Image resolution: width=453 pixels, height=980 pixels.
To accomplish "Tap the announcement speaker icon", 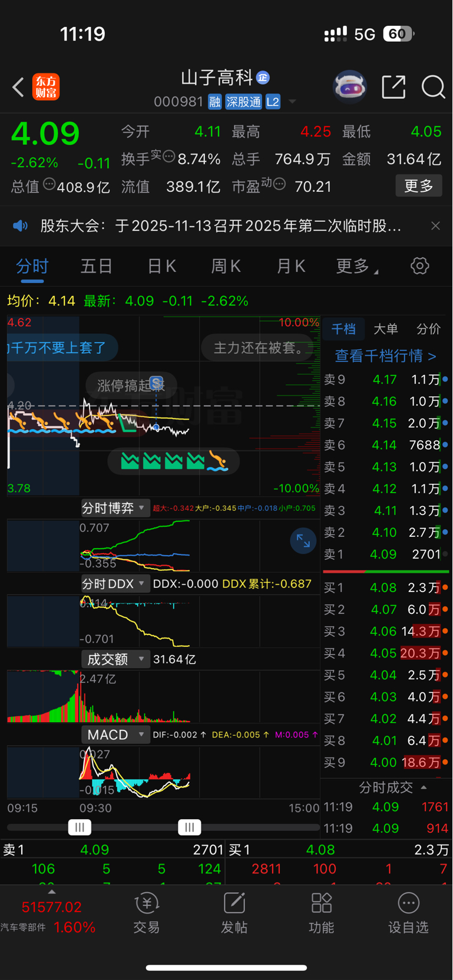I will point(21,226).
